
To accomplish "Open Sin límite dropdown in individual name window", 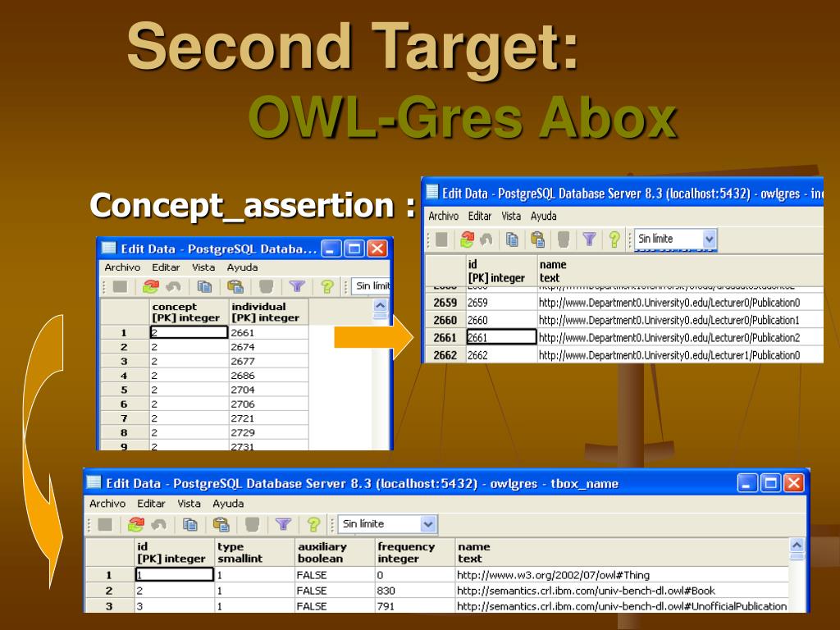I will [709, 239].
